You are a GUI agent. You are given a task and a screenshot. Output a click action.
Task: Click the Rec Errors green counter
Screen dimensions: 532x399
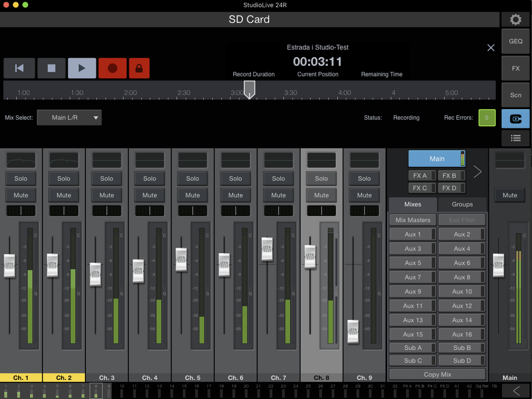(487, 118)
